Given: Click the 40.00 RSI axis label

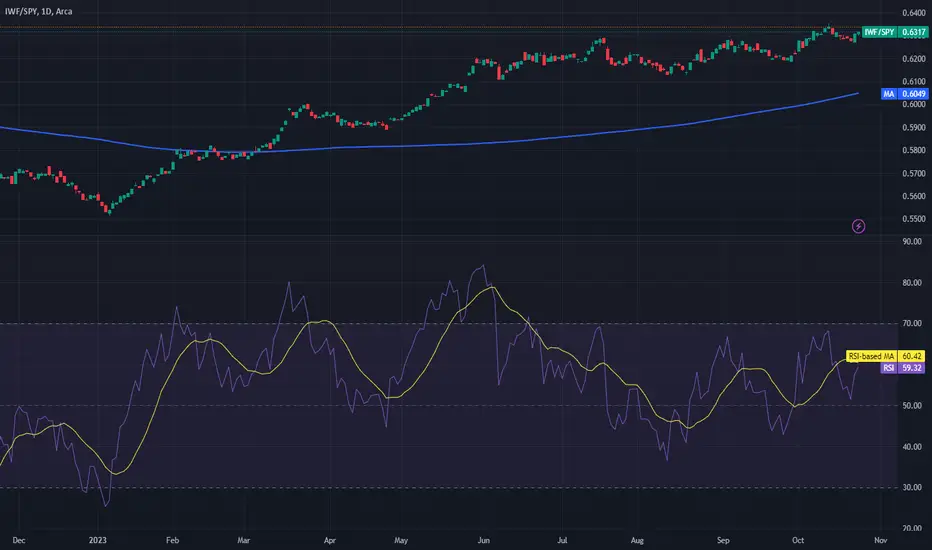Looking at the screenshot, I should (912, 447).
